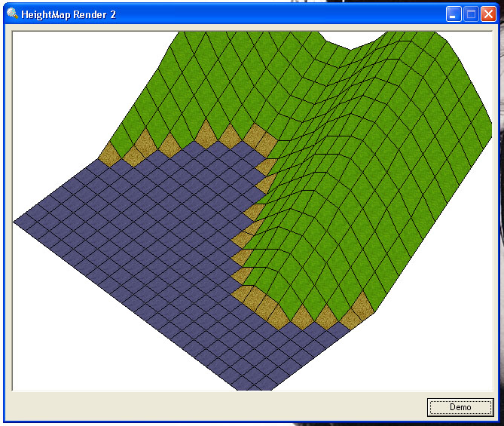
Task: Close the HeightMap Render 2 window
Action: [487, 14]
